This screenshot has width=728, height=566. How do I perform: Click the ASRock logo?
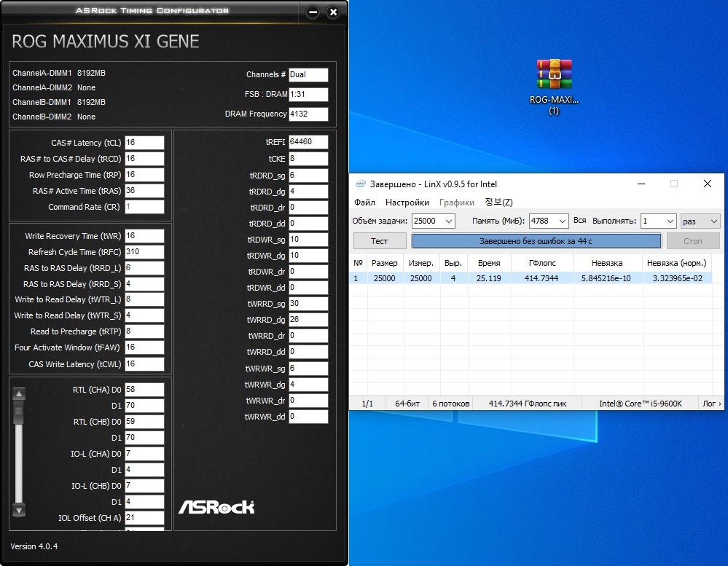tap(216, 507)
